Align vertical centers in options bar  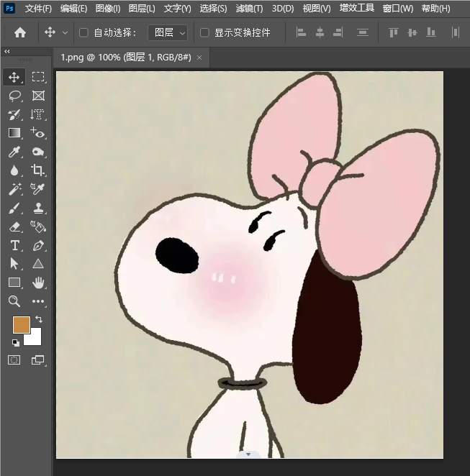pos(412,32)
